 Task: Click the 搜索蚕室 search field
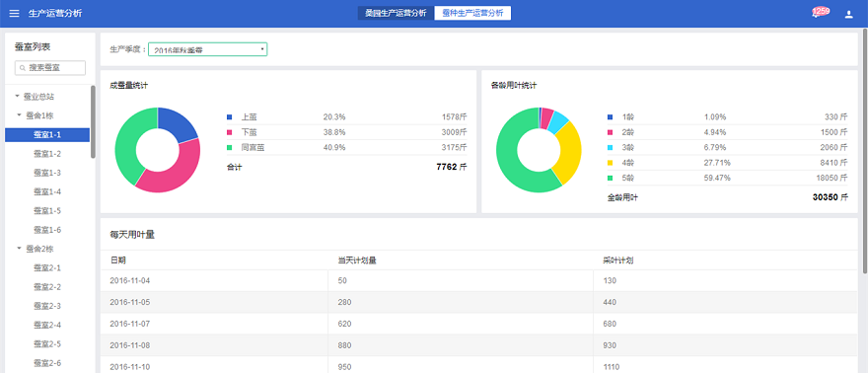(x=50, y=68)
